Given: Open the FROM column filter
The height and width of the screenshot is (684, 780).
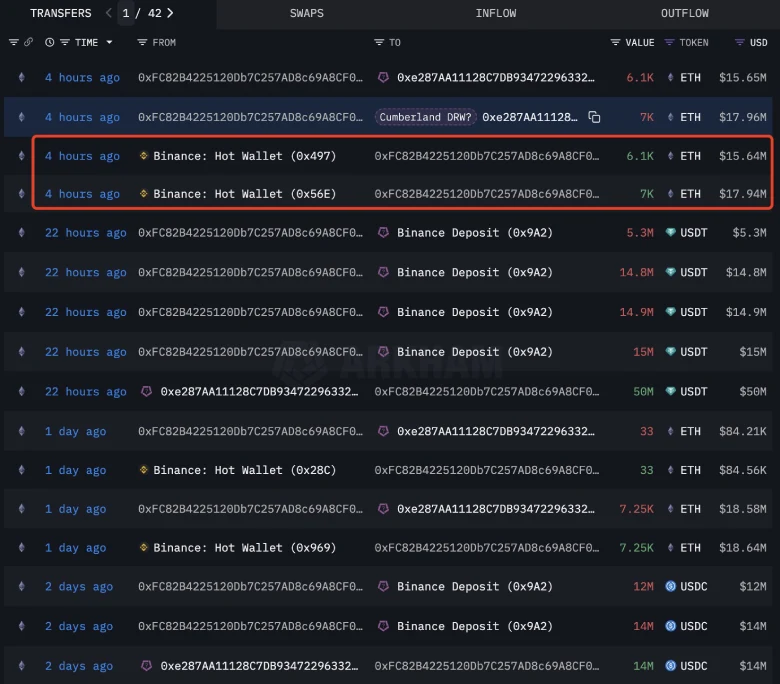Looking at the screenshot, I should pyautogui.click(x=142, y=42).
